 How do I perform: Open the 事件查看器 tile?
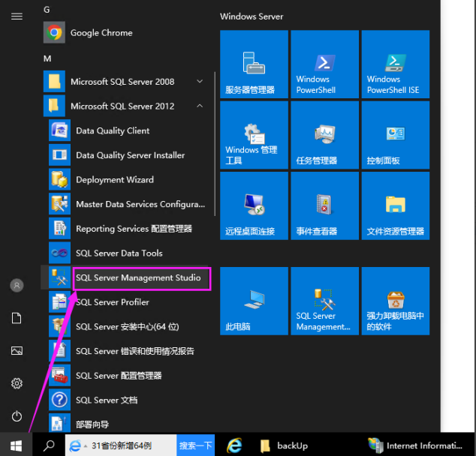tap(325, 207)
